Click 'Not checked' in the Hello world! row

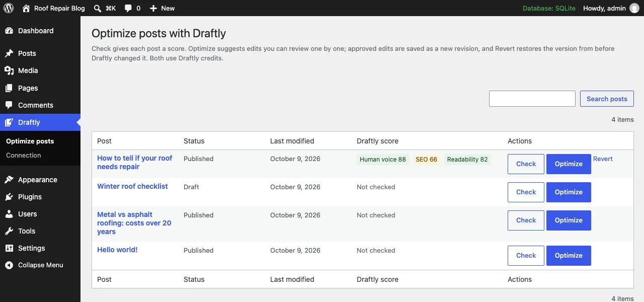(x=376, y=250)
